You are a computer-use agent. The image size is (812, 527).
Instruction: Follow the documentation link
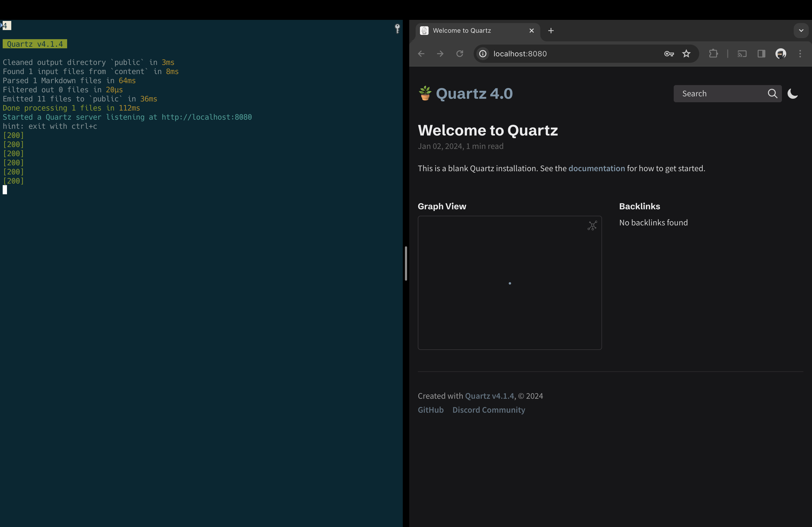(596, 169)
